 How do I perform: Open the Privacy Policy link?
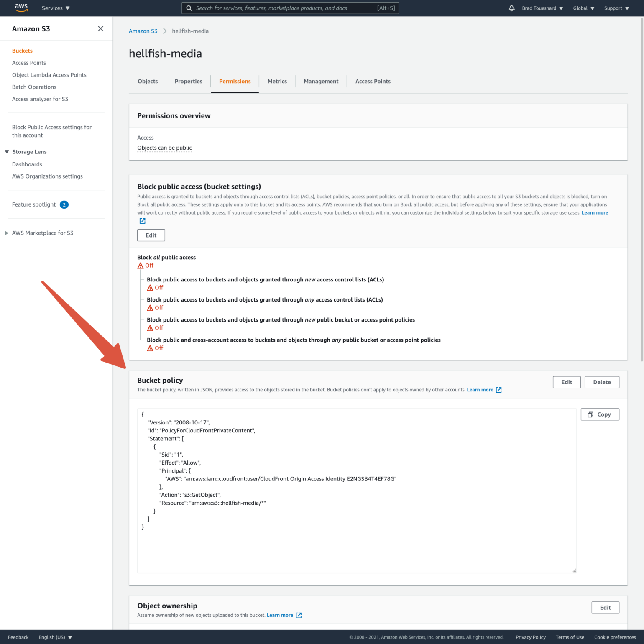tap(530, 637)
